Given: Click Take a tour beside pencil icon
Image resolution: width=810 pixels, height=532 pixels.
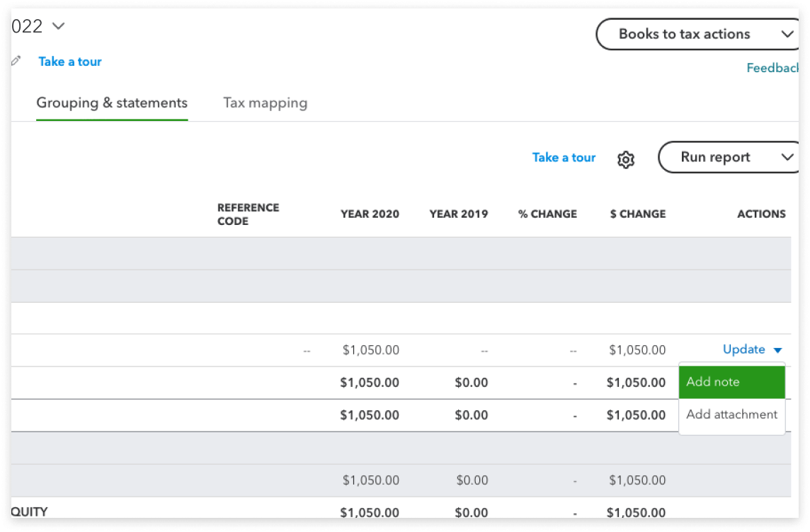Looking at the screenshot, I should click(70, 62).
